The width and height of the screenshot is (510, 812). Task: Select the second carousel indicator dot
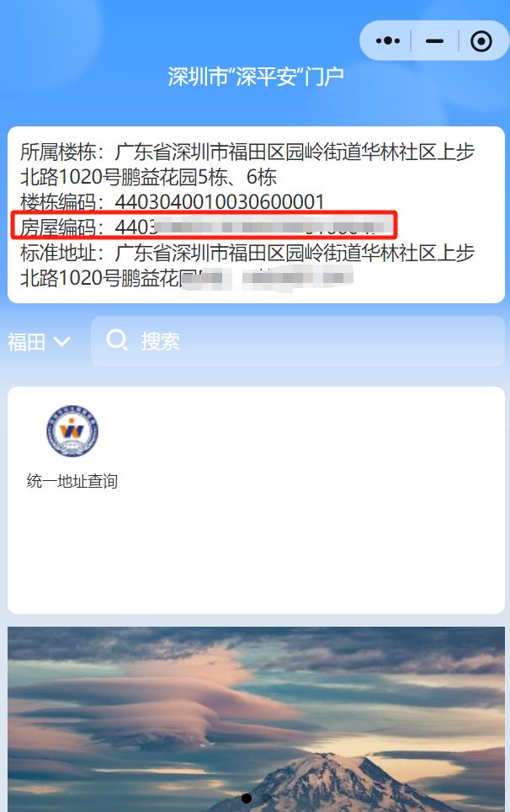pyautogui.click(x=267, y=798)
